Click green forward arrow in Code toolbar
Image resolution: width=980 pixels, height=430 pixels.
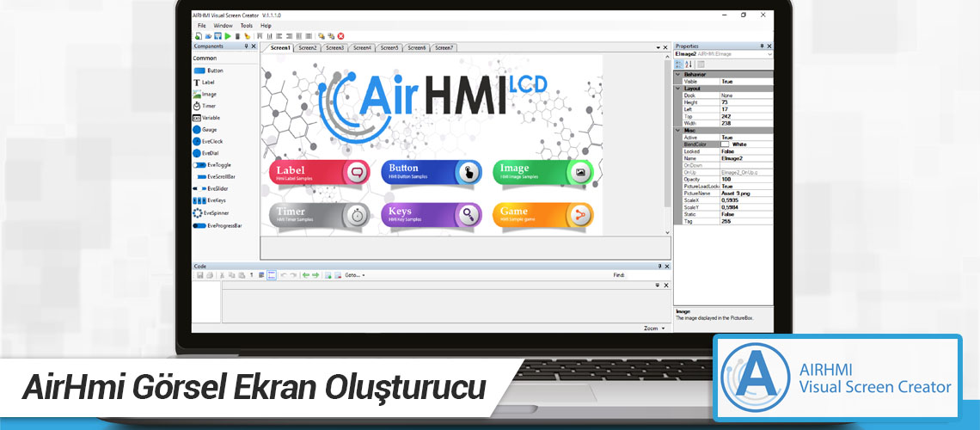click(315, 275)
